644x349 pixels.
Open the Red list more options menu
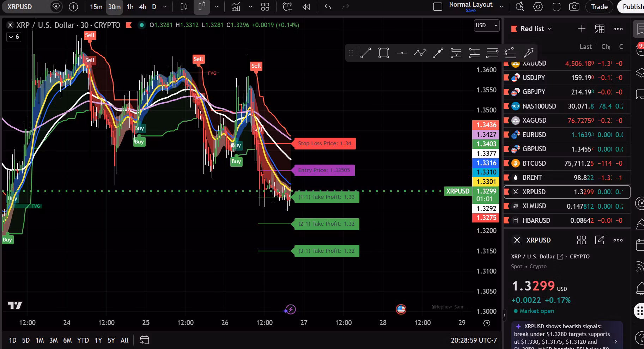pos(618,29)
